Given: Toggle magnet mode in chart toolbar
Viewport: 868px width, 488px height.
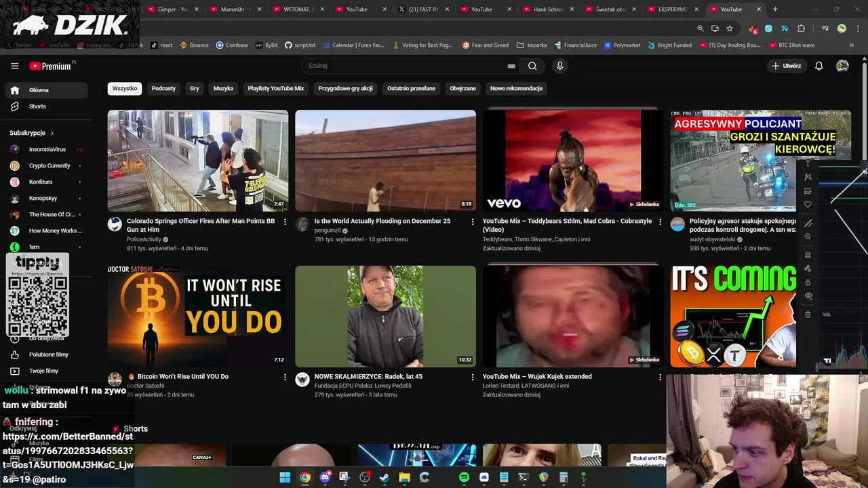Looking at the screenshot, I should pyautogui.click(x=808, y=255).
